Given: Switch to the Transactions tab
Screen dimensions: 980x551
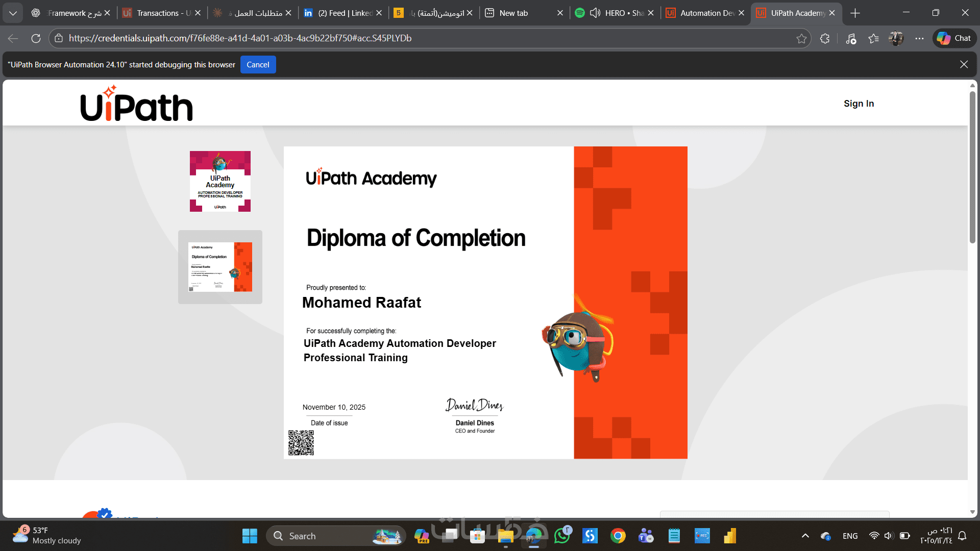Looking at the screenshot, I should [158, 13].
